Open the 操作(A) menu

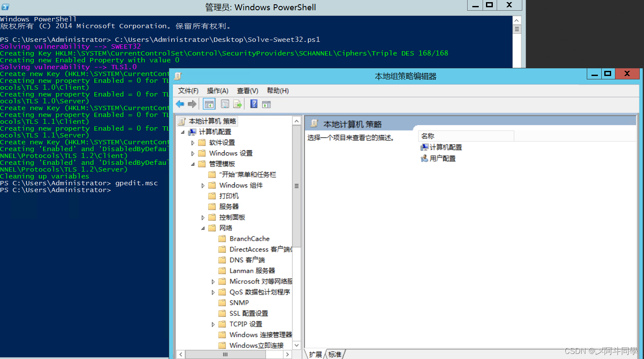pos(218,91)
